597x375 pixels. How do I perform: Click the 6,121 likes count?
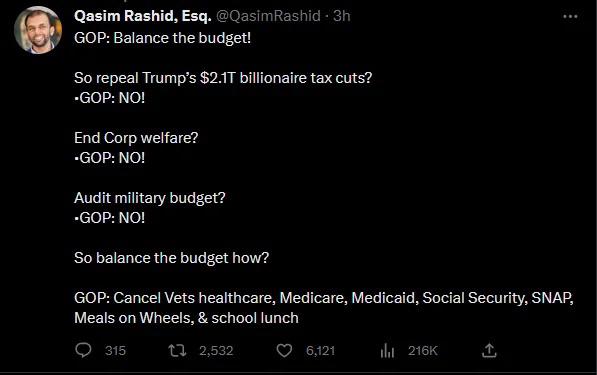coord(321,351)
